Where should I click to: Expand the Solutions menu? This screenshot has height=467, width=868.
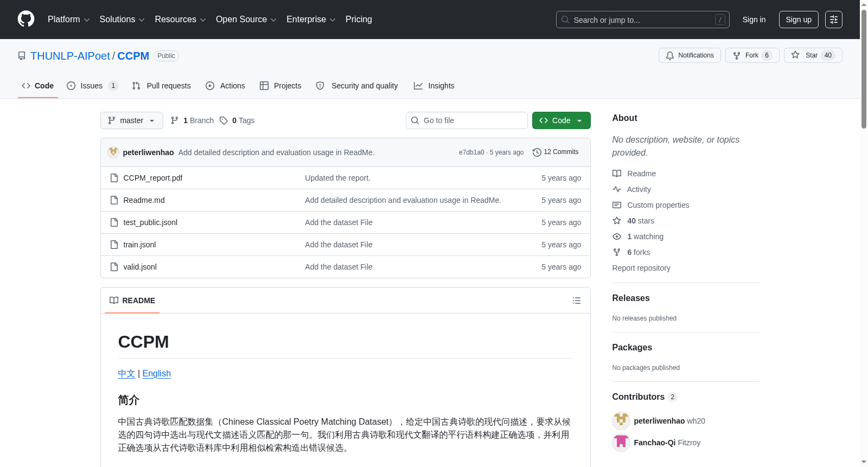pos(122,20)
